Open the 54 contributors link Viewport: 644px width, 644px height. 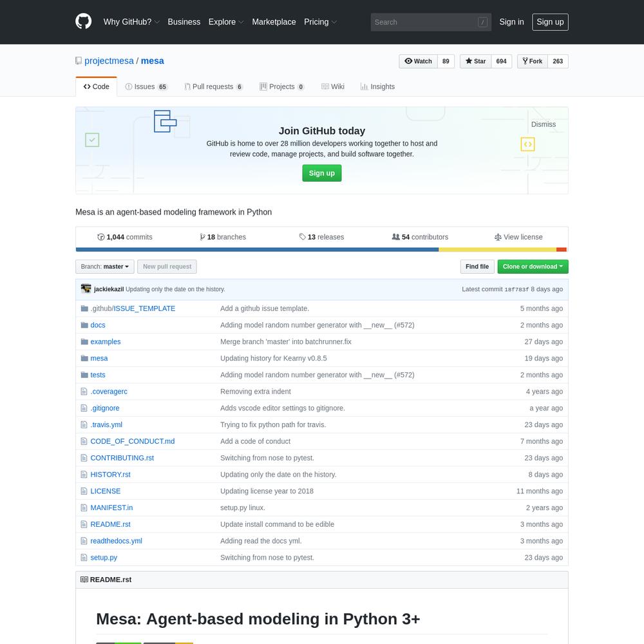pyautogui.click(x=420, y=237)
